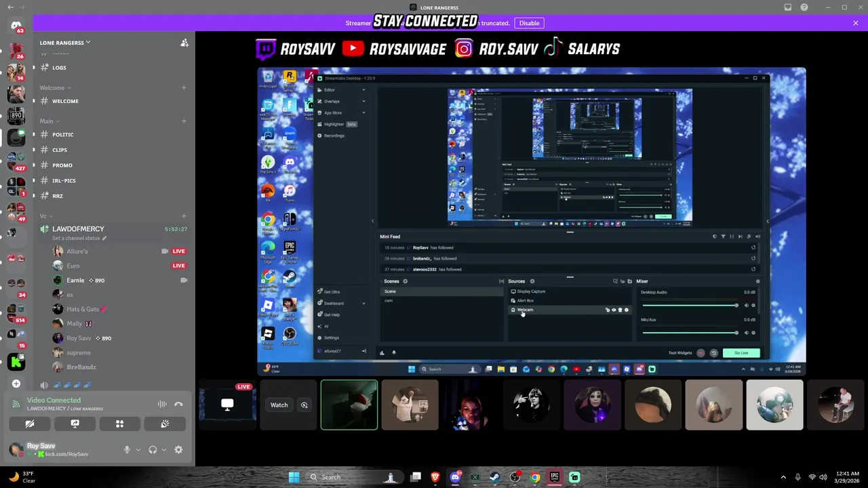Open Task View on the taskbar
Viewport: 868px width, 488px height.
(x=416, y=477)
